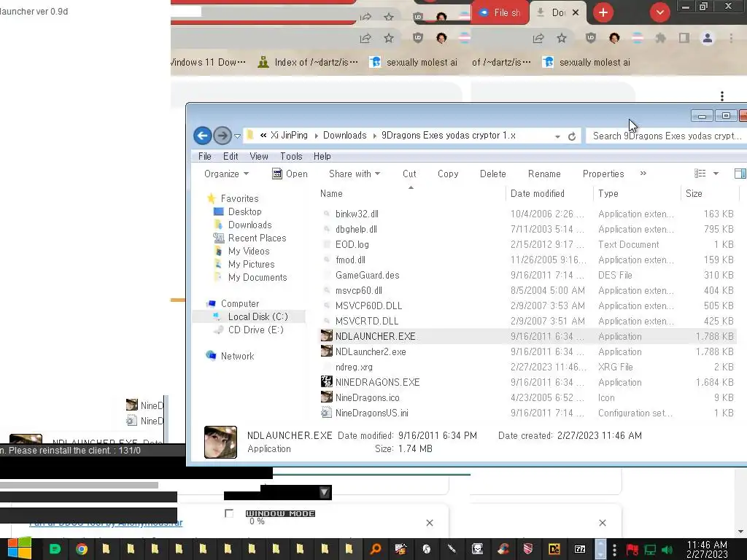Launch Chrome from the taskbar
Image resolution: width=747 pixels, height=560 pixels.
pyautogui.click(x=82, y=549)
